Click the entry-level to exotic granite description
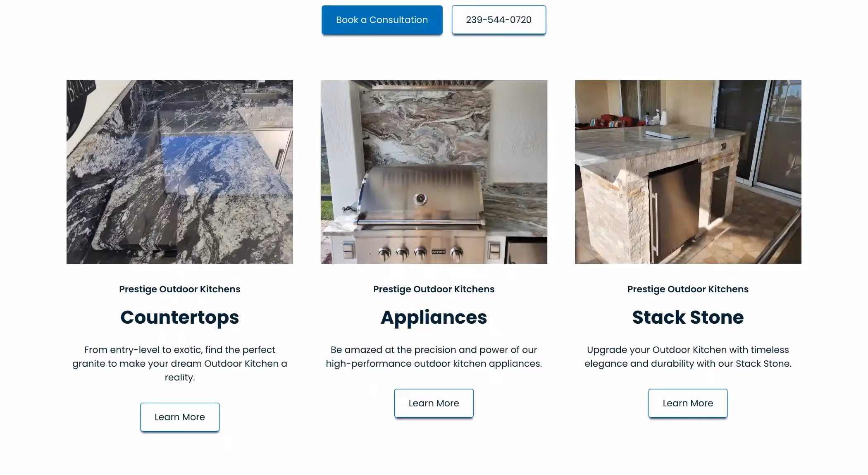The height and width of the screenshot is (475, 868). tap(180, 363)
